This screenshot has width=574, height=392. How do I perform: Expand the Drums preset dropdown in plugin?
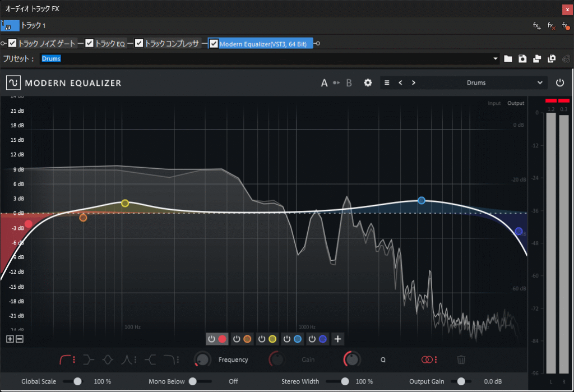pyautogui.click(x=540, y=82)
